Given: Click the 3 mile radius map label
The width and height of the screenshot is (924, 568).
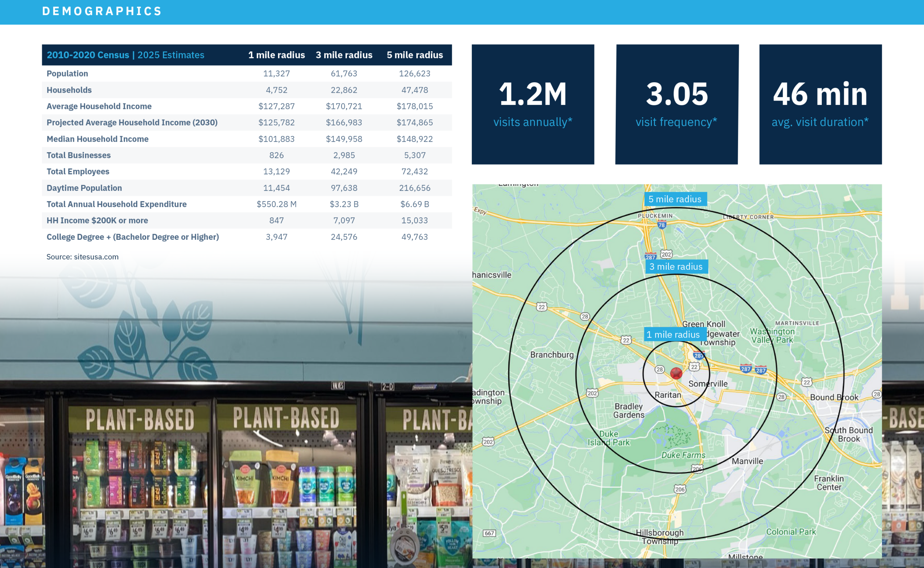Looking at the screenshot, I should coord(676,267).
